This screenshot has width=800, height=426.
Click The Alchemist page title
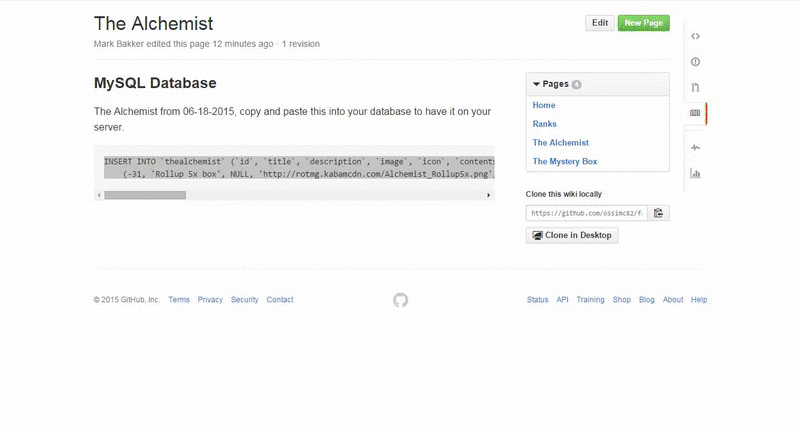[x=154, y=23]
